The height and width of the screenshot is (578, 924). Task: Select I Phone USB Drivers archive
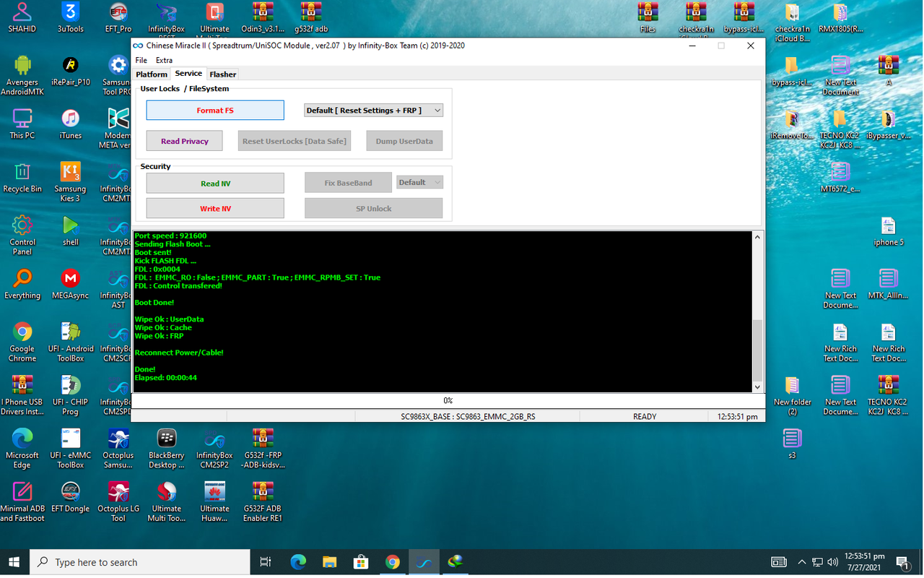(x=22, y=396)
